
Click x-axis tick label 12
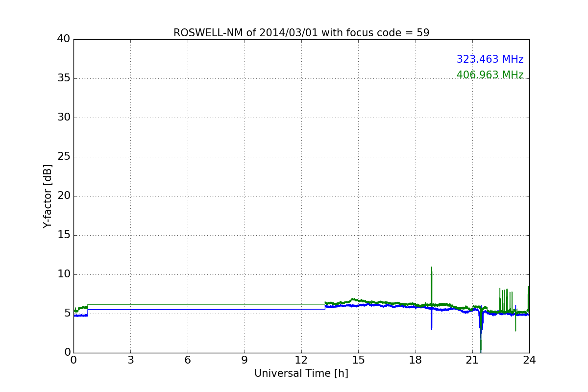coord(301,360)
